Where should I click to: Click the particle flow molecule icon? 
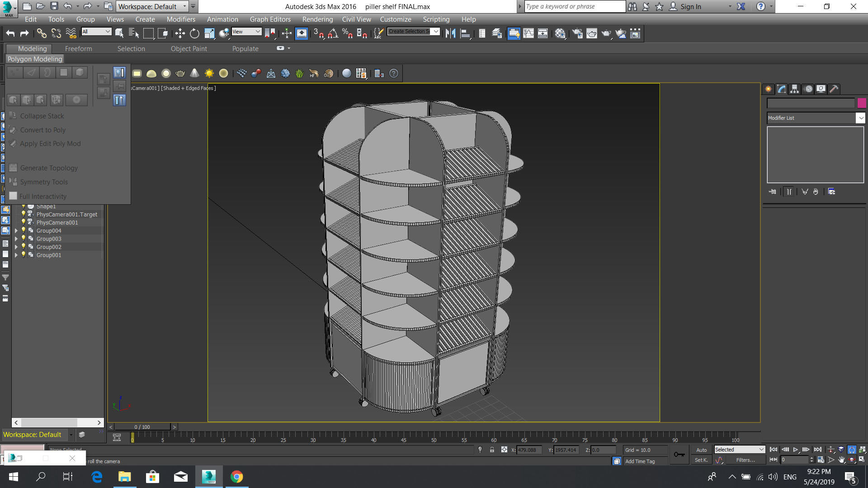256,73
